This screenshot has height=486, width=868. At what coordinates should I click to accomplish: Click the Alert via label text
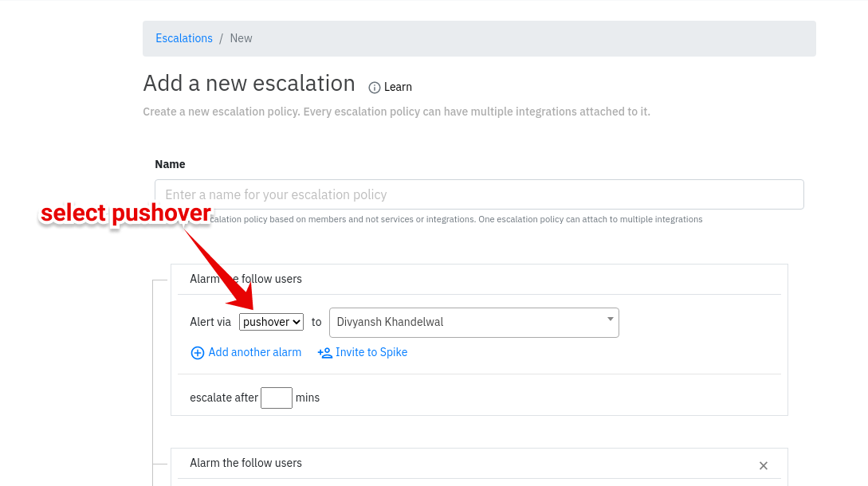pyautogui.click(x=210, y=322)
